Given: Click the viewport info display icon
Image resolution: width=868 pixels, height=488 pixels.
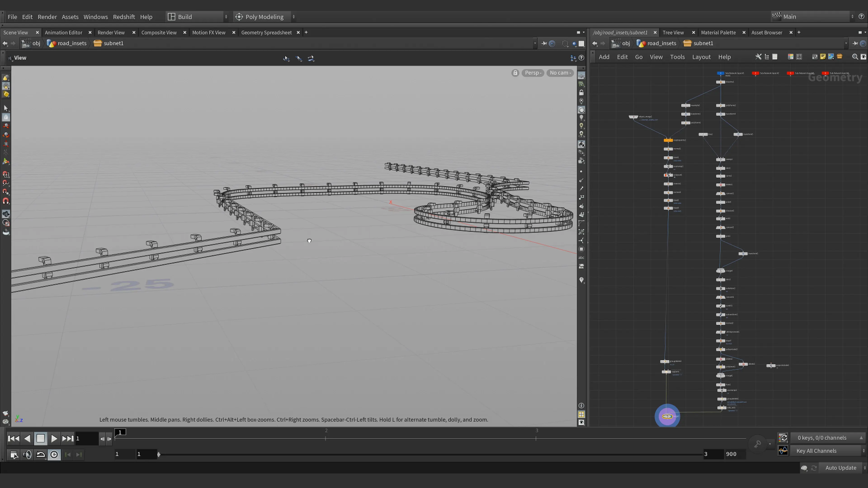Looking at the screenshot, I should pyautogui.click(x=581, y=406).
